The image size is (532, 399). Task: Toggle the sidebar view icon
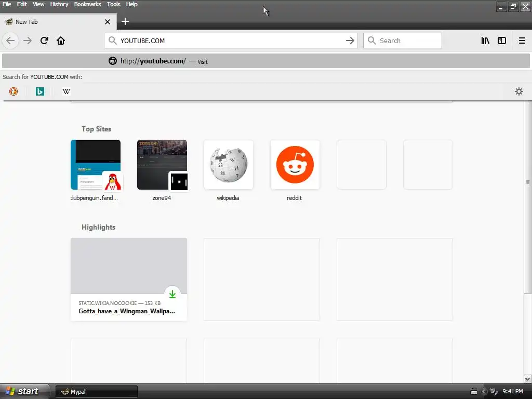point(502,41)
